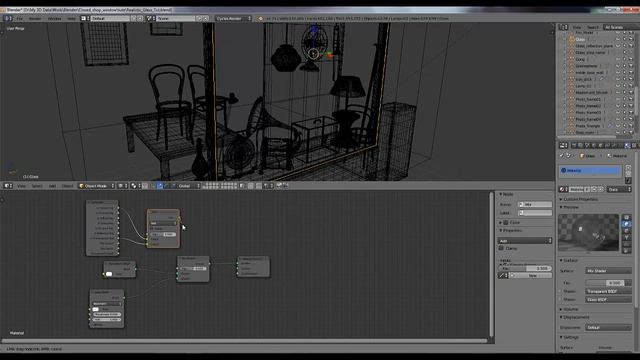
Task: Select flat plane preview type icon
Action: click(627, 218)
